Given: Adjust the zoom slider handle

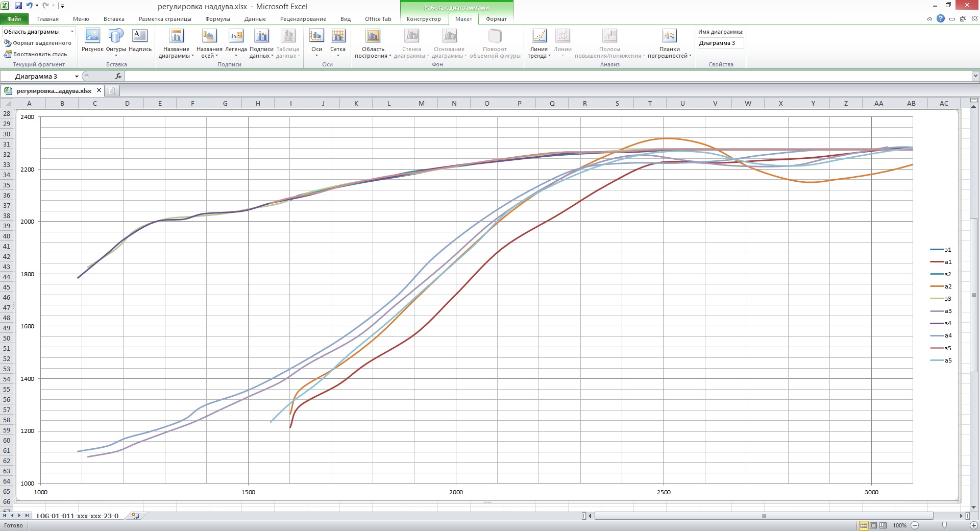Looking at the screenshot, I should pos(944,525).
